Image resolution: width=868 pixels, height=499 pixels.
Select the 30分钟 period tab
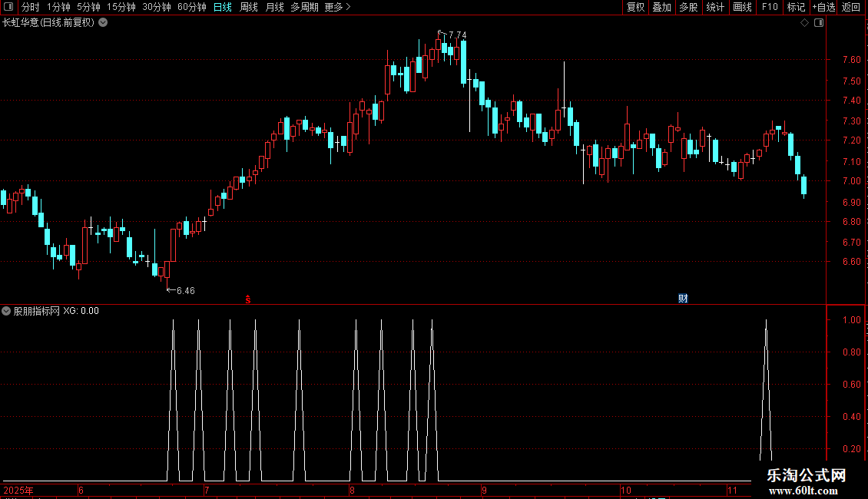[x=157, y=7]
